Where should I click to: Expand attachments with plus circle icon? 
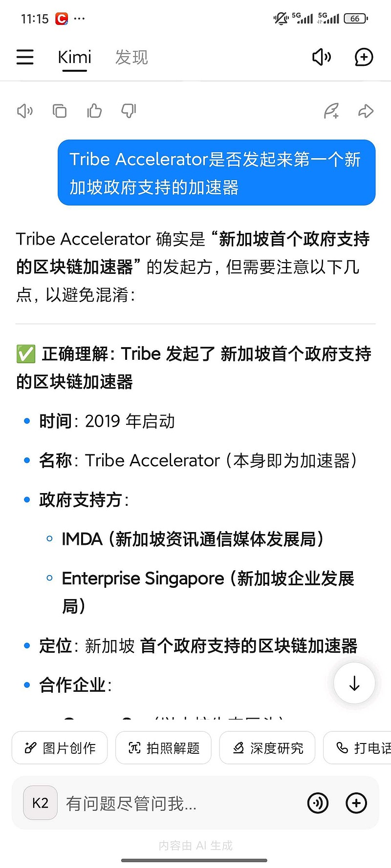[x=356, y=803]
